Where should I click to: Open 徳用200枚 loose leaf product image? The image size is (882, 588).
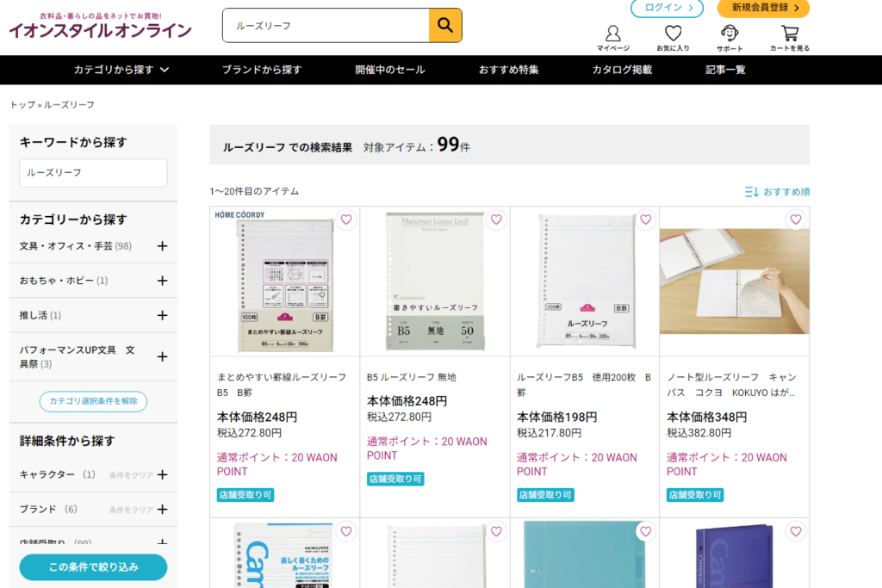point(585,282)
